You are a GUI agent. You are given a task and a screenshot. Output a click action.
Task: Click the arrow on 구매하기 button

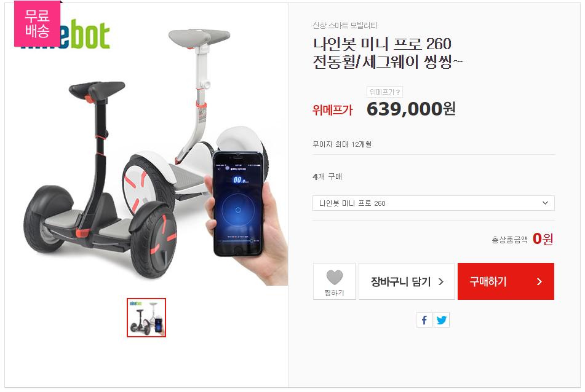pyautogui.click(x=539, y=281)
